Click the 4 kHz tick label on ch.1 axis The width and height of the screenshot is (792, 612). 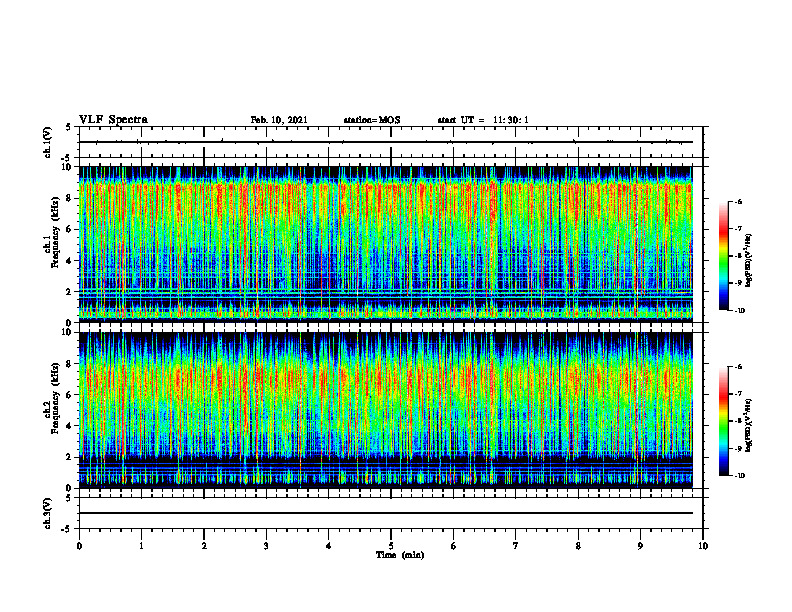click(70, 261)
